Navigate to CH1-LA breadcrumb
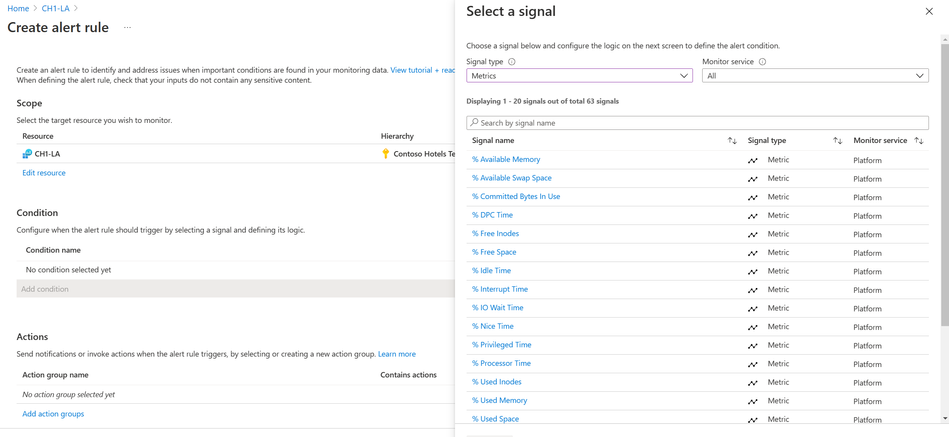This screenshot has width=949, height=437. [55, 8]
